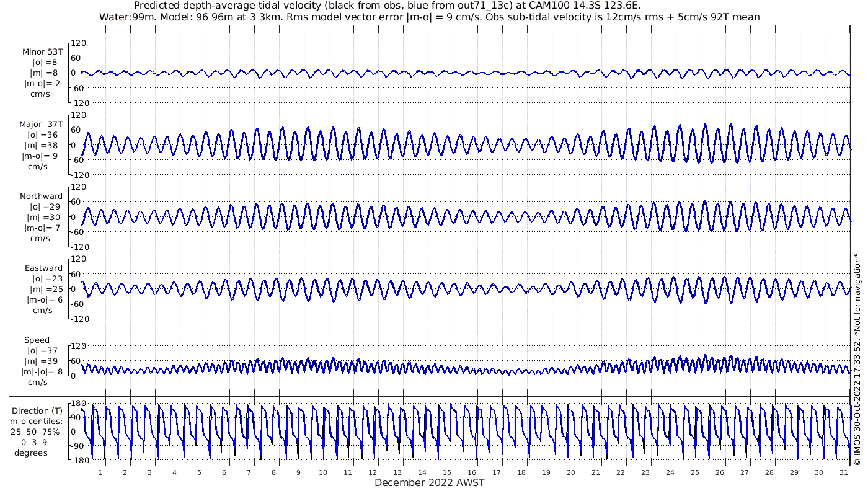The height and width of the screenshot is (496, 868).
Task: Click the day 31 label on the date axis
Action: point(843,472)
